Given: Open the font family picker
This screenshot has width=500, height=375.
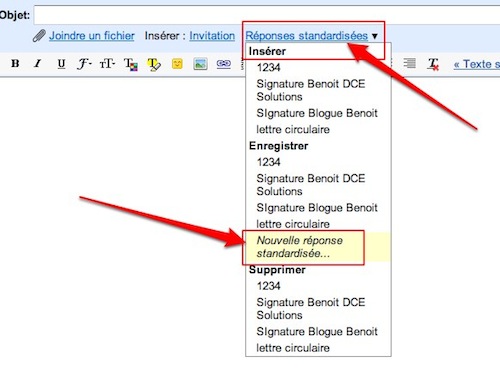Looking at the screenshot, I should [84, 63].
